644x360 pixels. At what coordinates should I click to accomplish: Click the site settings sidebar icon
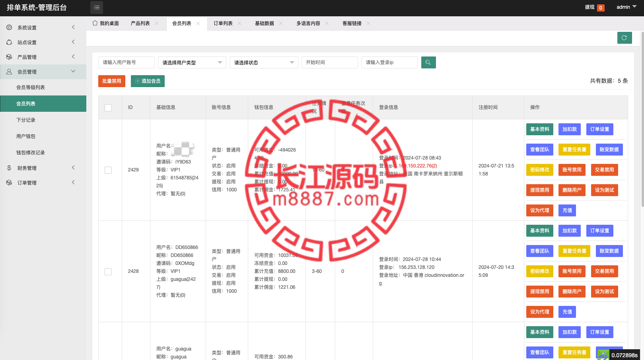tap(9, 42)
